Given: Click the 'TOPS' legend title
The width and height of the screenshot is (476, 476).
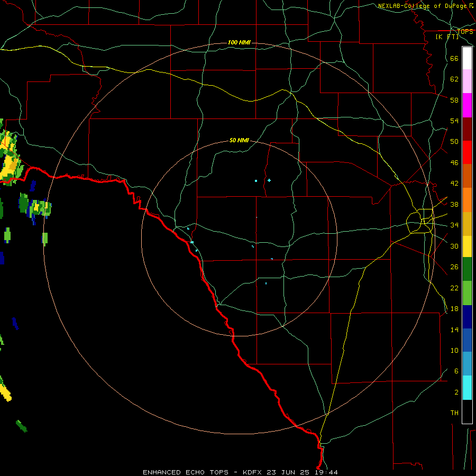Looking at the screenshot, I should click(465, 32).
